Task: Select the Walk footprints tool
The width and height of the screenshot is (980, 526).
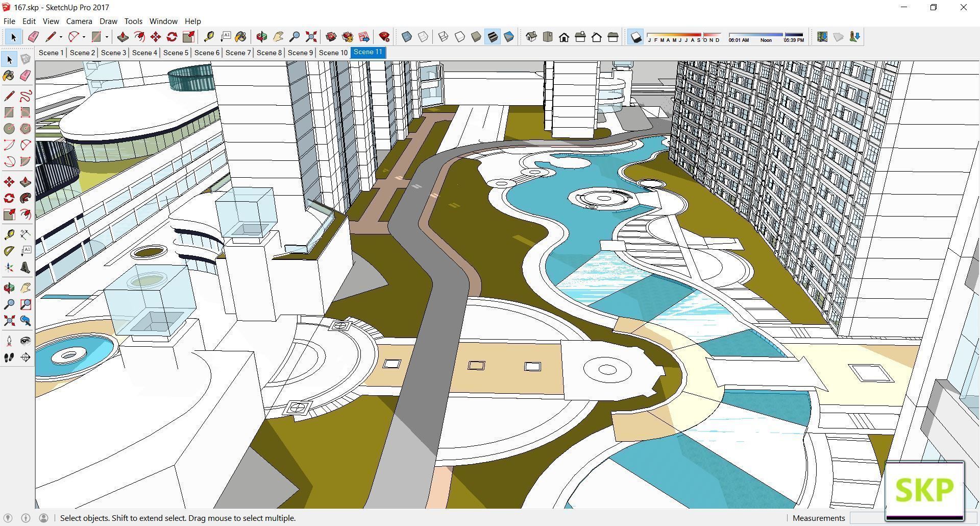Action: [9, 357]
